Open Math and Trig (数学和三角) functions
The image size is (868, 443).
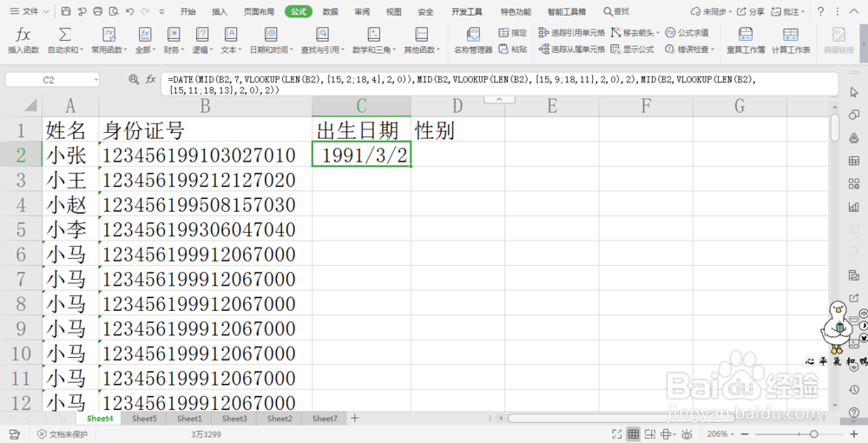[x=373, y=41]
